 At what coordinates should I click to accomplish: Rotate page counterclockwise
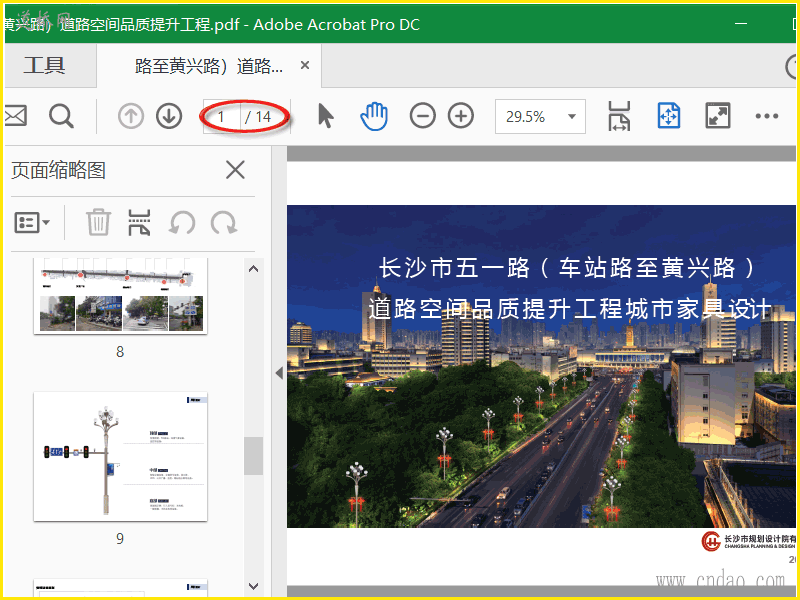pyautogui.click(x=182, y=223)
